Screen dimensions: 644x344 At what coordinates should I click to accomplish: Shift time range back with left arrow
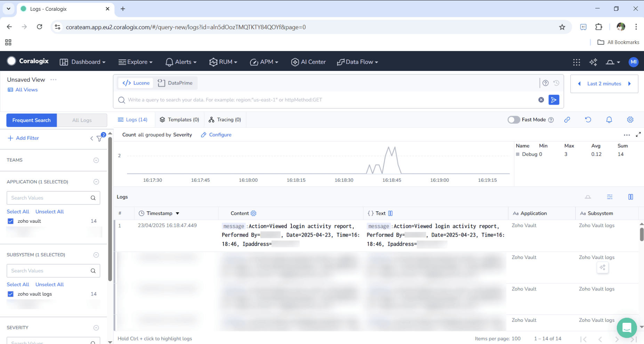pos(579,84)
